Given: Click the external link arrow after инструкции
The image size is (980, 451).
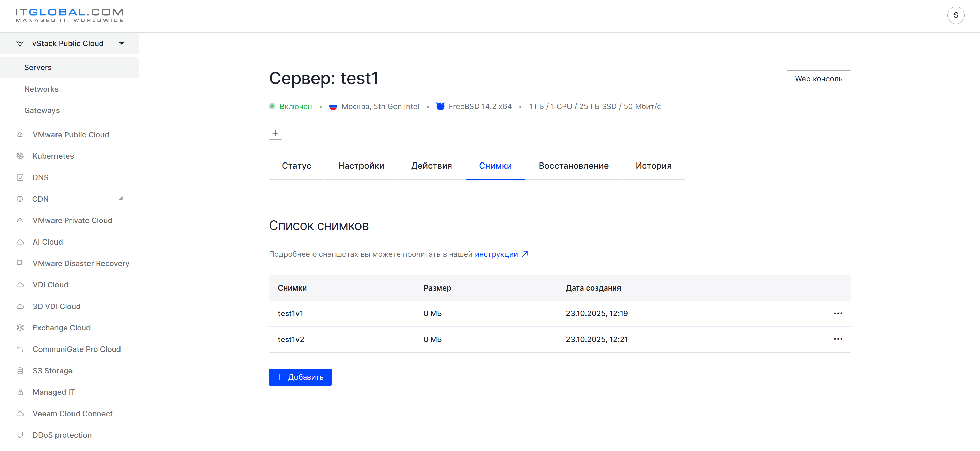Looking at the screenshot, I should coord(525,254).
